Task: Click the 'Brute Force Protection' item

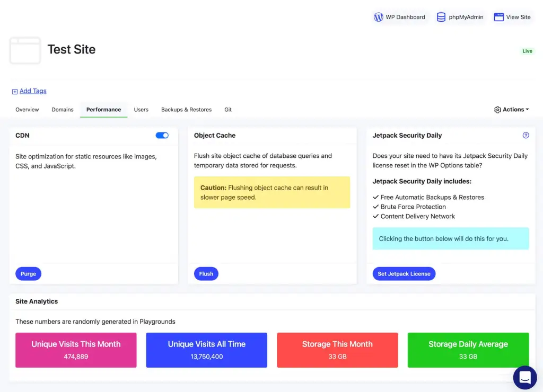Action: (x=409, y=207)
